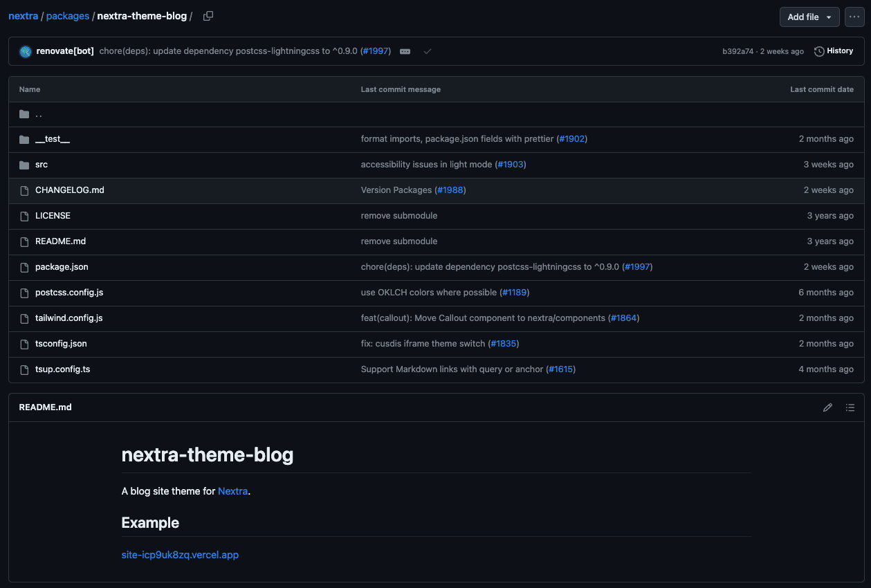The height and width of the screenshot is (588, 871).
Task: Open the Nextra link in the README
Action: (x=232, y=491)
